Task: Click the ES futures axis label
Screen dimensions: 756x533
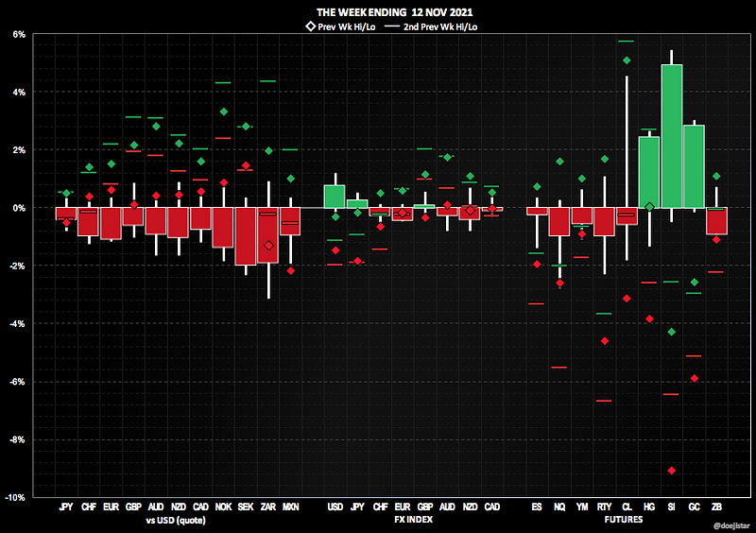Action: pyautogui.click(x=537, y=507)
